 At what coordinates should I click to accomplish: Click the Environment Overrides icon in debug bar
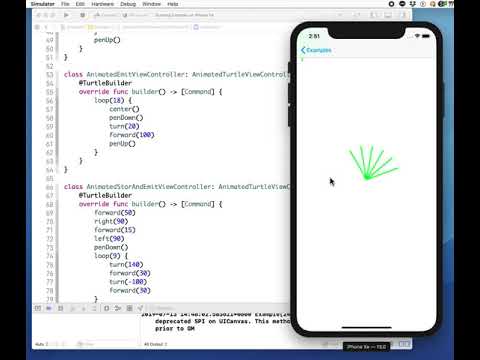129,308
